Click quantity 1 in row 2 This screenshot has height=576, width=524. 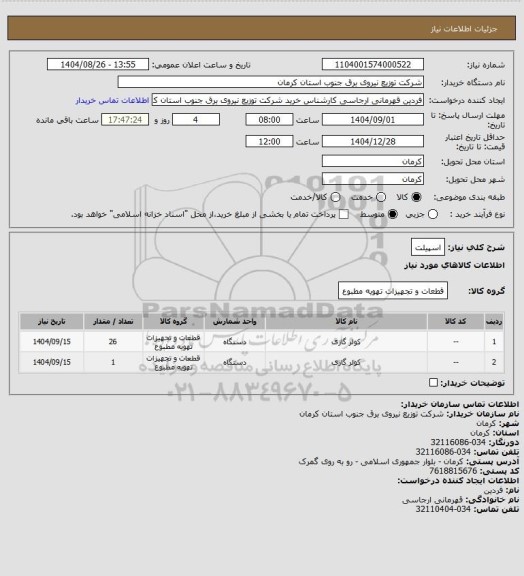click(x=113, y=362)
